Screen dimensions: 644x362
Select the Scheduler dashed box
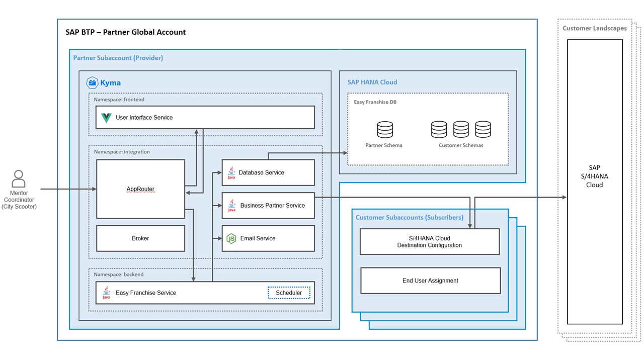(x=289, y=293)
